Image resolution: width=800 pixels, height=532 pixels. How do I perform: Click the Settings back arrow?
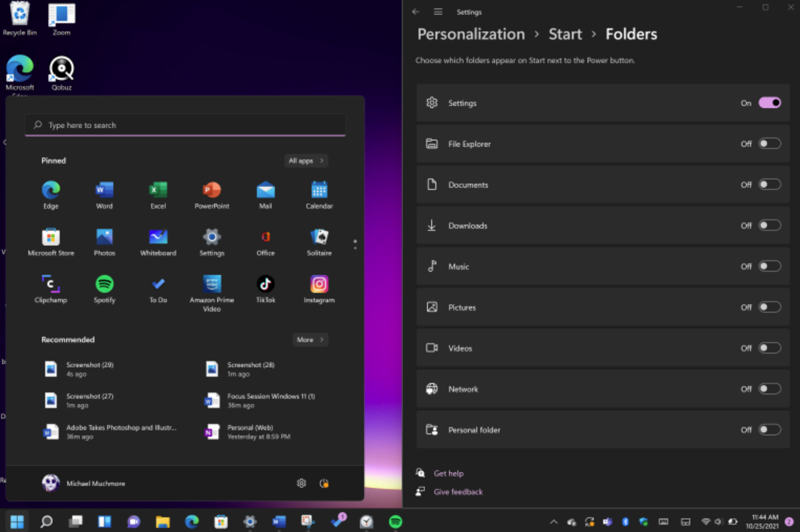point(415,12)
